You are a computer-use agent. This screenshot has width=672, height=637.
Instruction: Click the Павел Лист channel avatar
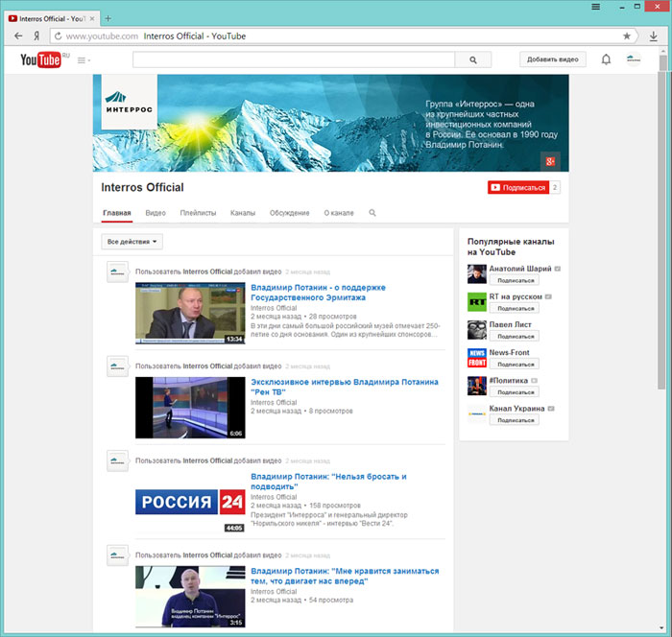[476, 330]
